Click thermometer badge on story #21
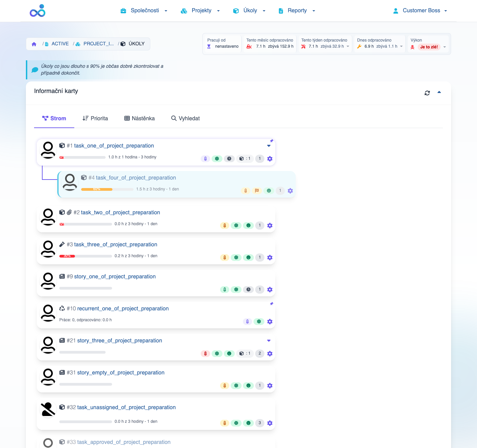The image size is (477, 448). [205, 354]
